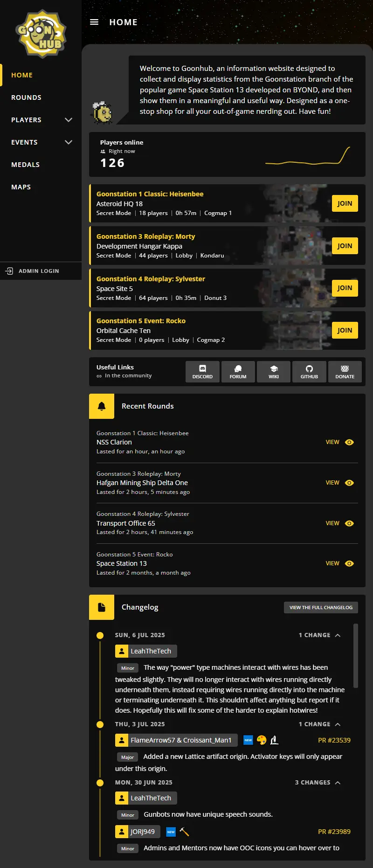Image resolution: width=373 pixels, height=868 pixels.
Task: Go to Maps in the sidebar
Action: [x=41, y=187]
